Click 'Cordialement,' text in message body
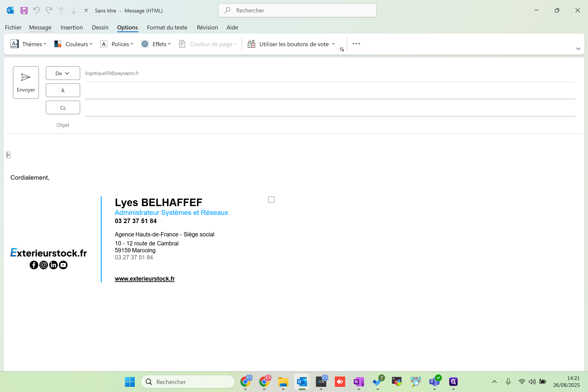This screenshot has height=392, width=588. click(30, 178)
